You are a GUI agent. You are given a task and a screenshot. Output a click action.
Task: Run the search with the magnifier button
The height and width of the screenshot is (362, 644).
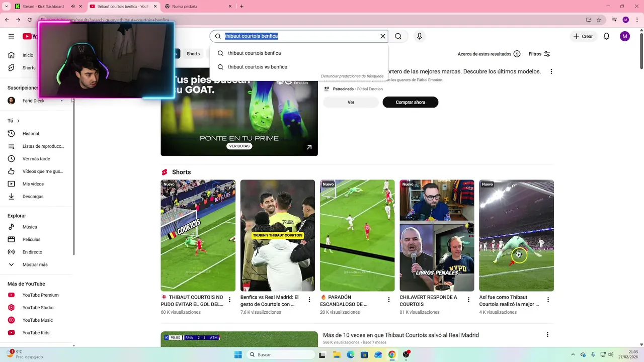(398, 36)
